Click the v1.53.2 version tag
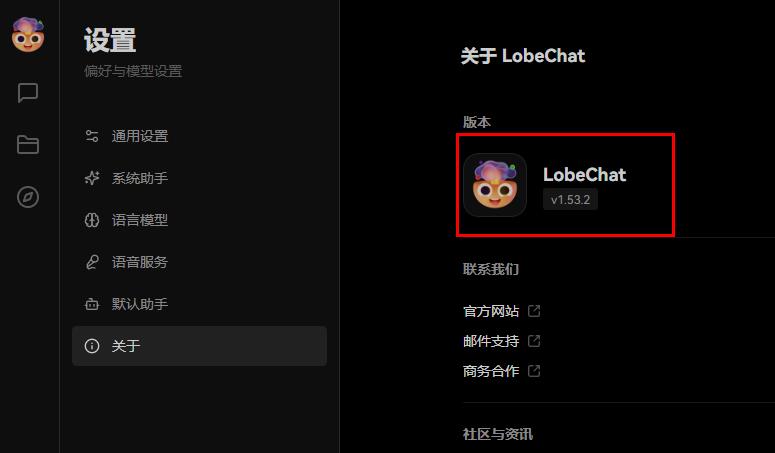 (570, 200)
